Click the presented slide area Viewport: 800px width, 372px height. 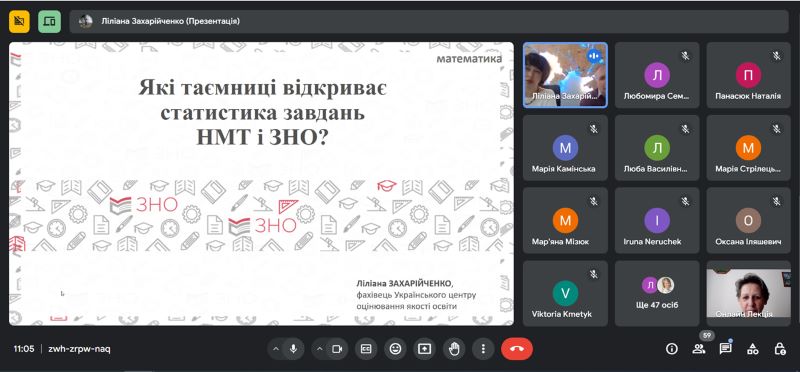point(261,184)
